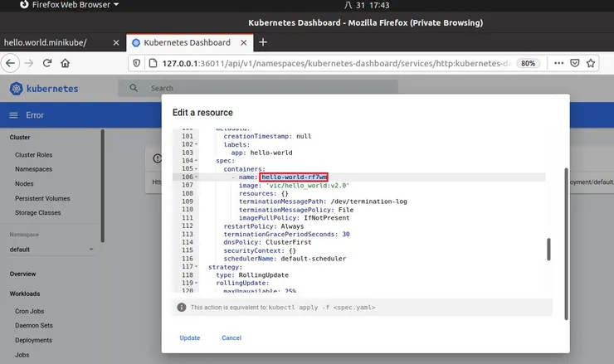This screenshot has height=364, width=614.
Task: Cancel the Edit a resource dialog
Action: (231, 337)
